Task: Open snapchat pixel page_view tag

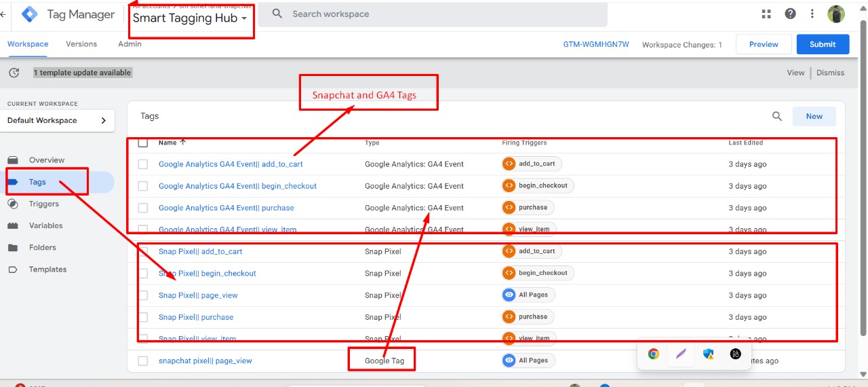Action: [205, 361]
